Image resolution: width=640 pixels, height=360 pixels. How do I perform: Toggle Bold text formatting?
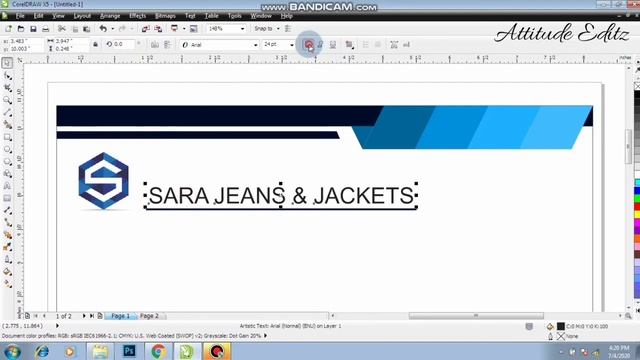coord(309,44)
